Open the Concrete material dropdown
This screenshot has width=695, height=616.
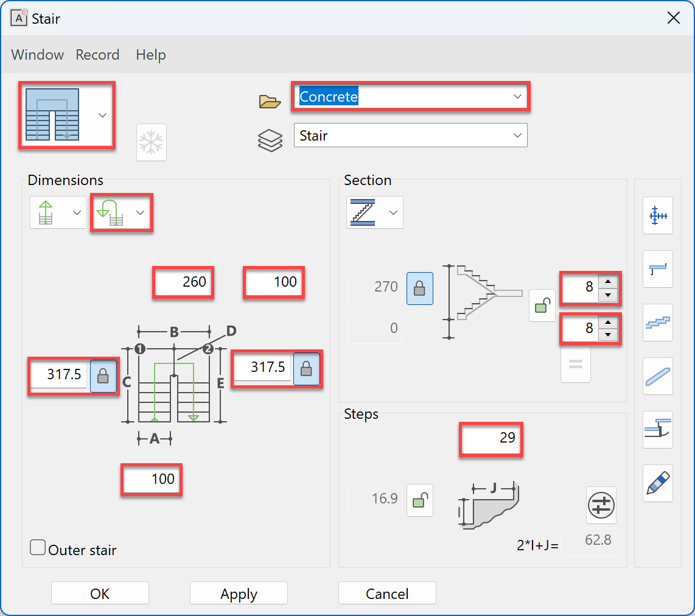tap(517, 97)
